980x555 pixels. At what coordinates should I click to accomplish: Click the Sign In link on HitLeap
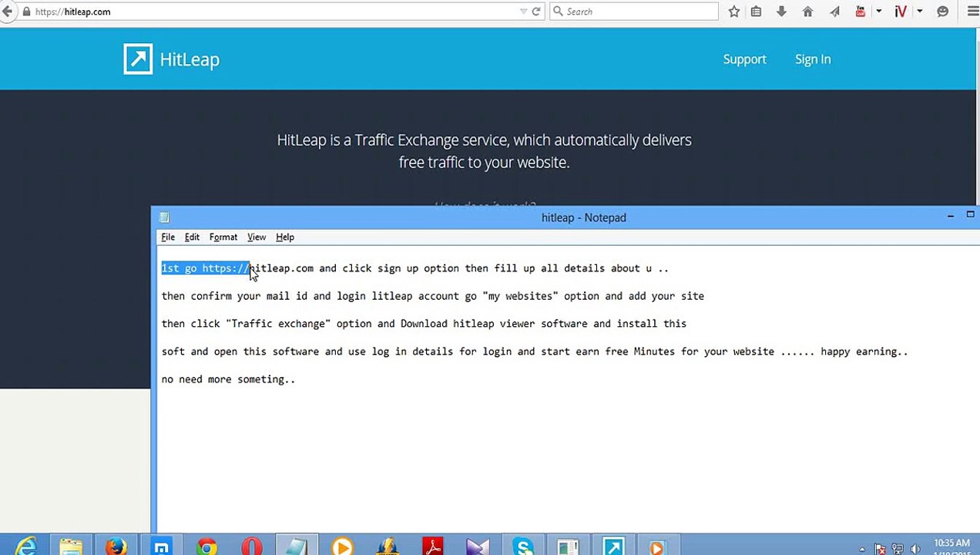(813, 59)
